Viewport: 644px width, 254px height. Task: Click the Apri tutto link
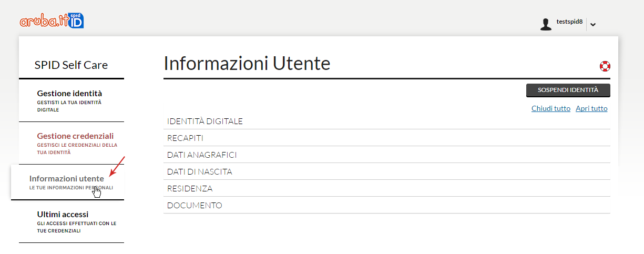click(x=591, y=108)
